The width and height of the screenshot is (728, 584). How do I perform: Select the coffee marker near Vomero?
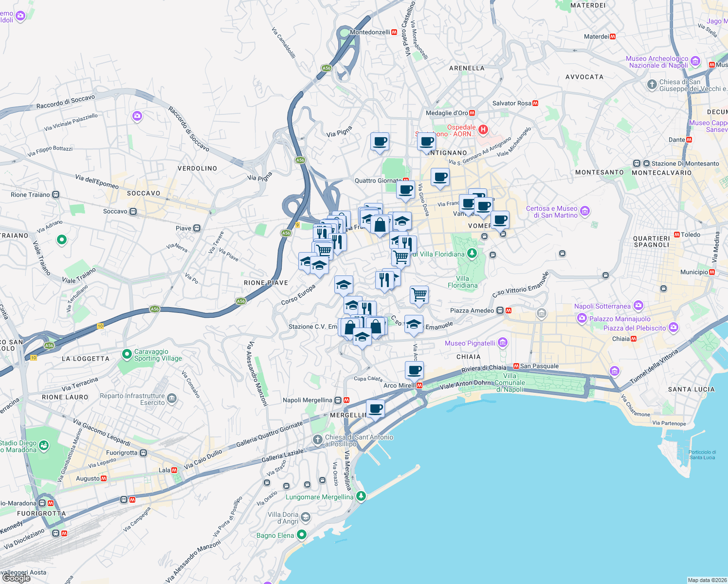coord(500,220)
